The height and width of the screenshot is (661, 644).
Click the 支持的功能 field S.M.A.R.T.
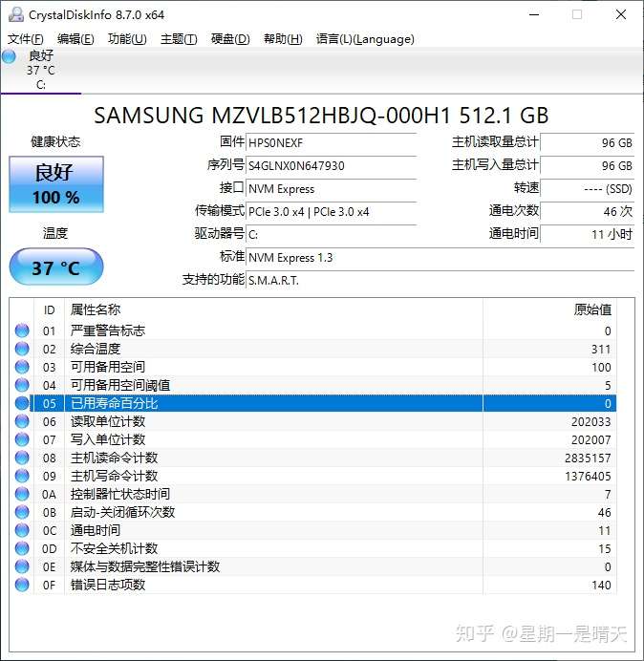coord(440,280)
